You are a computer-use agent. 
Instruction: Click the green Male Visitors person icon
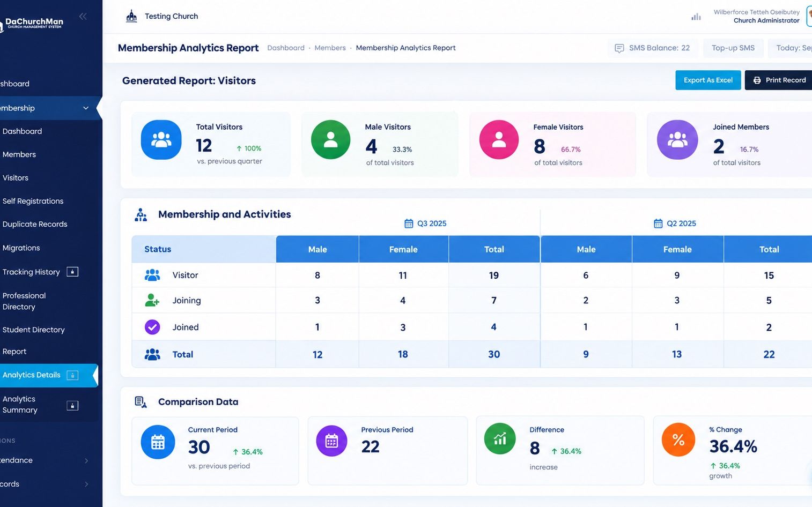pos(331,140)
